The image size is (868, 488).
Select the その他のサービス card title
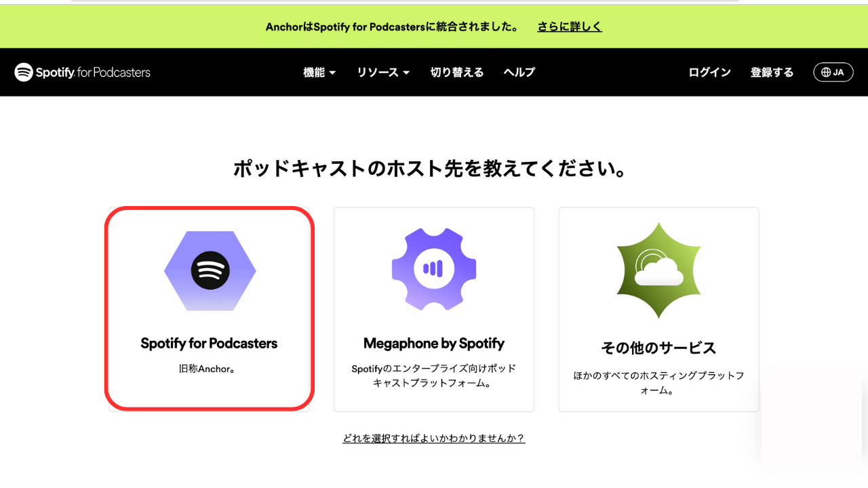658,348
